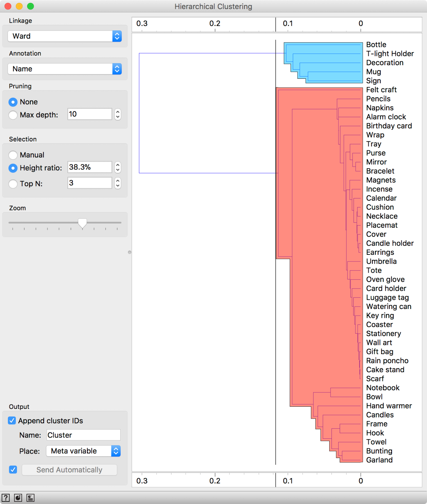This screenshot has width=427, height=504.
Task: Increase Height ratio using stepper up arrow
Action: [x=118, y=164]
